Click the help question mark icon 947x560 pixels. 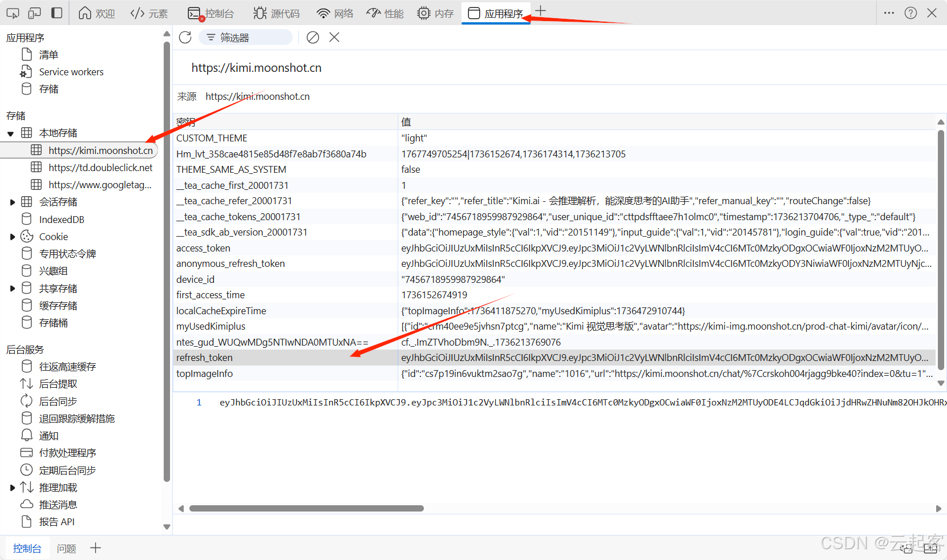pos(910,13)
